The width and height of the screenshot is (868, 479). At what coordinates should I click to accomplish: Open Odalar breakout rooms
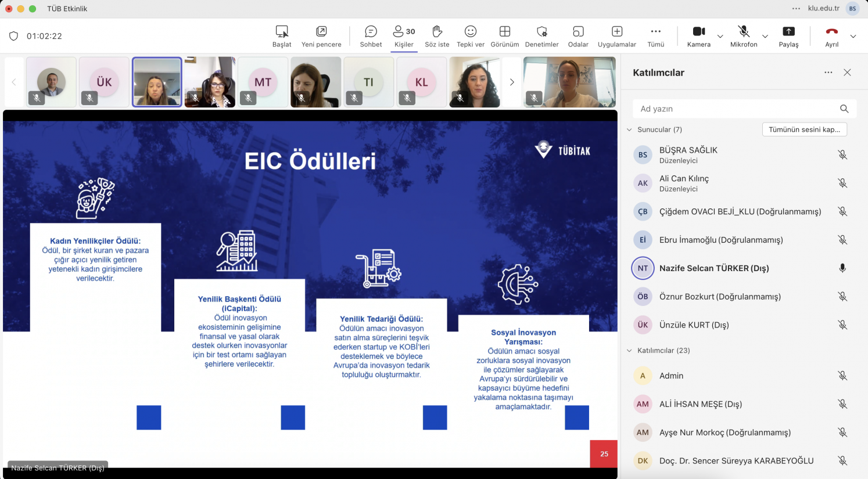tap(578, 36)
